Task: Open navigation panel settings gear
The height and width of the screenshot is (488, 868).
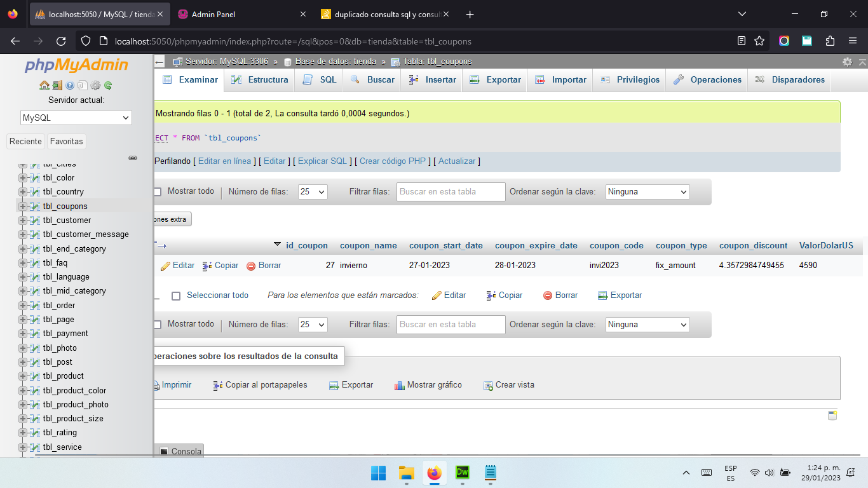Action: 95,85
